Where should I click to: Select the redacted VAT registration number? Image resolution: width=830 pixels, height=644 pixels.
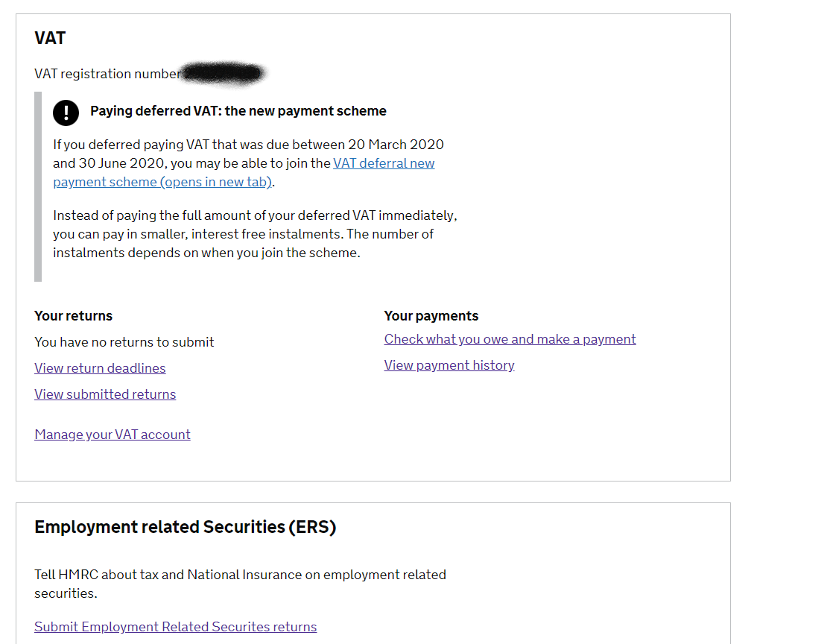224,74
